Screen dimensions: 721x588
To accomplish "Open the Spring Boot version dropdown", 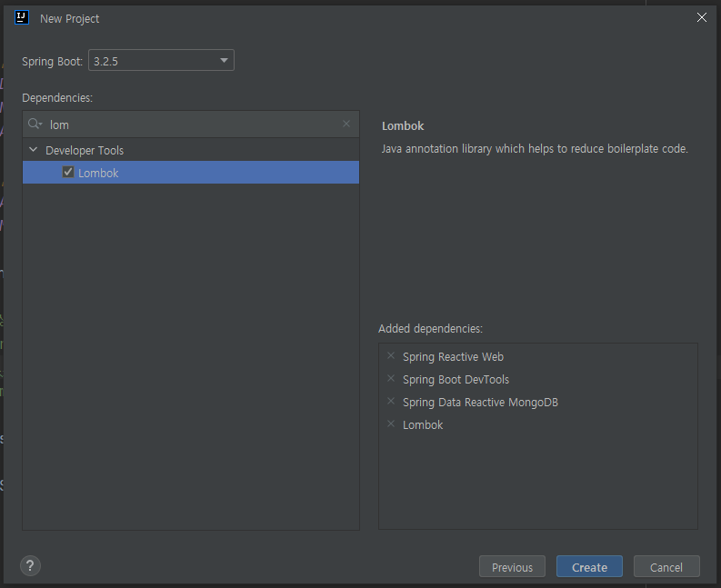I will tap(161, 60).
